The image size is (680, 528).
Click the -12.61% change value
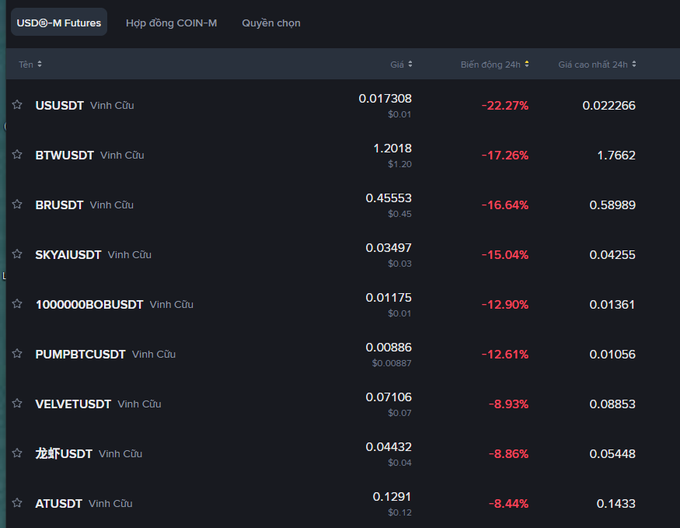pos(505,355)
